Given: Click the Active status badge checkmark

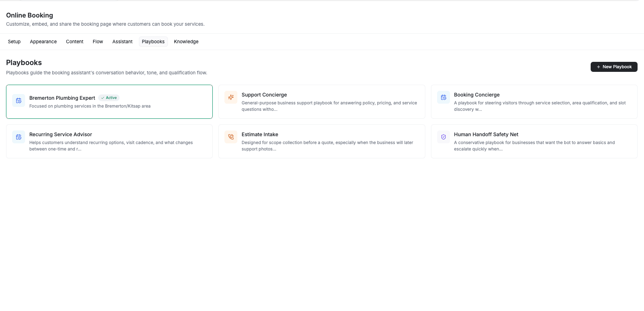Looking at the screenshot, I should 103,98.
